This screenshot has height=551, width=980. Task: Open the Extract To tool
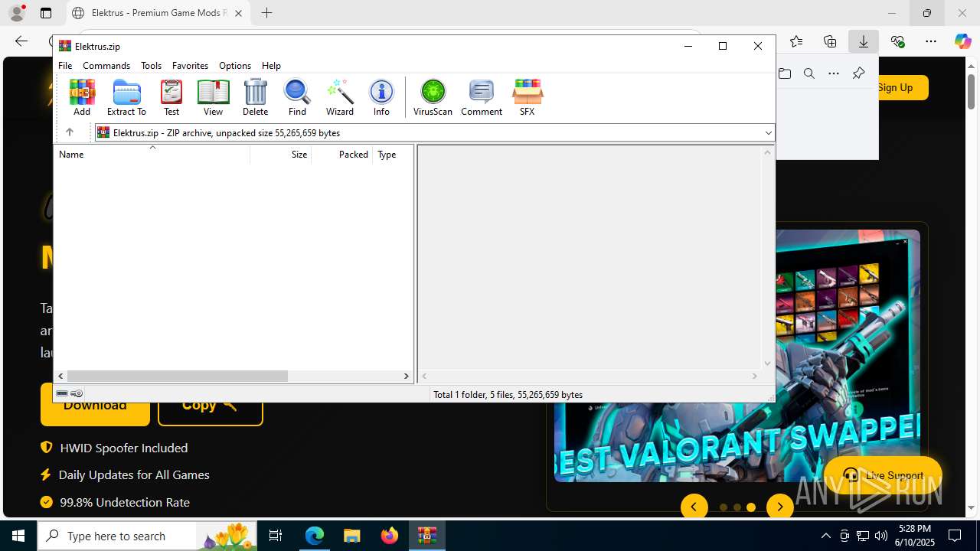(x=126, y=97)
